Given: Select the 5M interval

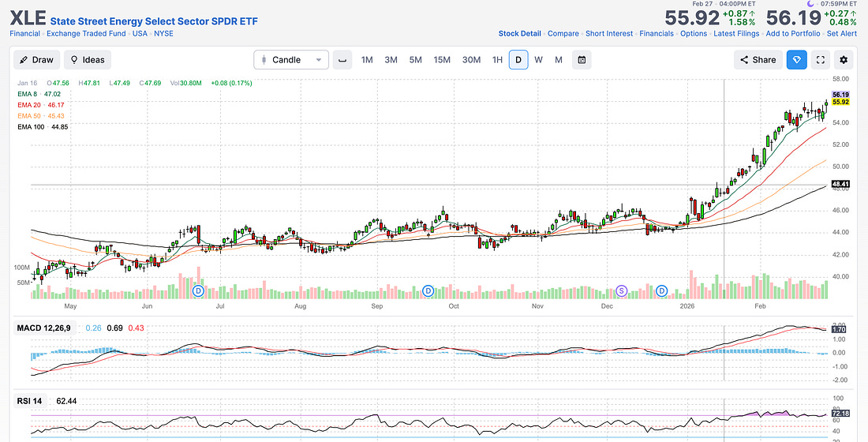Looking at the screenshot, I should pos(415,60).
